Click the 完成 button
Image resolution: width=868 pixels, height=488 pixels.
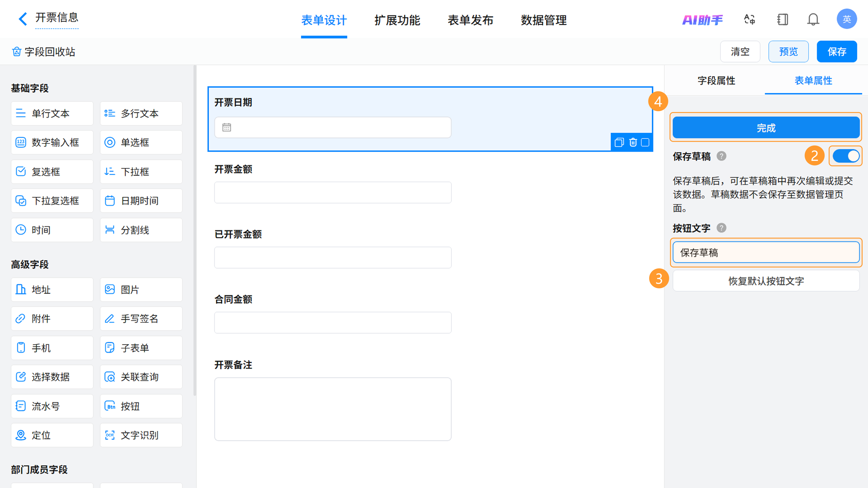coord(766,128)
